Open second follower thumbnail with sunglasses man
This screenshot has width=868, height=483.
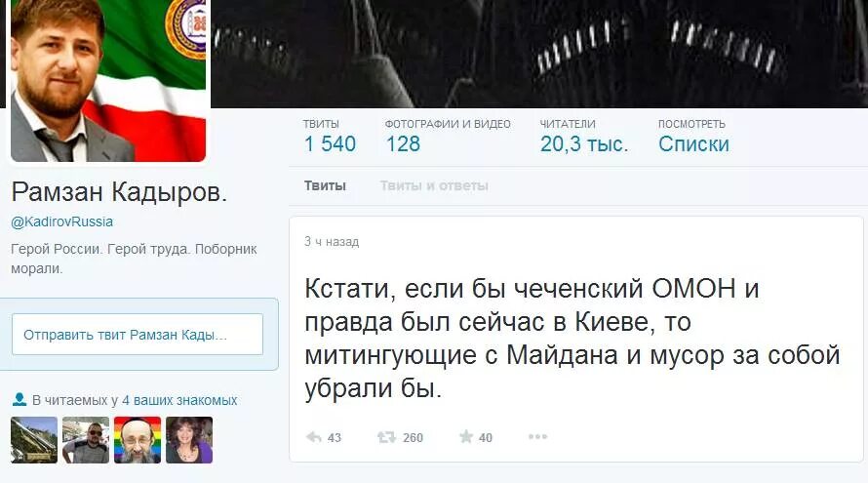tap(86, 440)
